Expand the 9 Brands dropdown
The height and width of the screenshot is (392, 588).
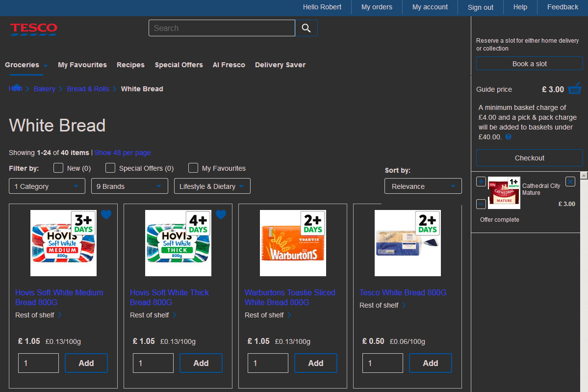[x=129, y=186]
